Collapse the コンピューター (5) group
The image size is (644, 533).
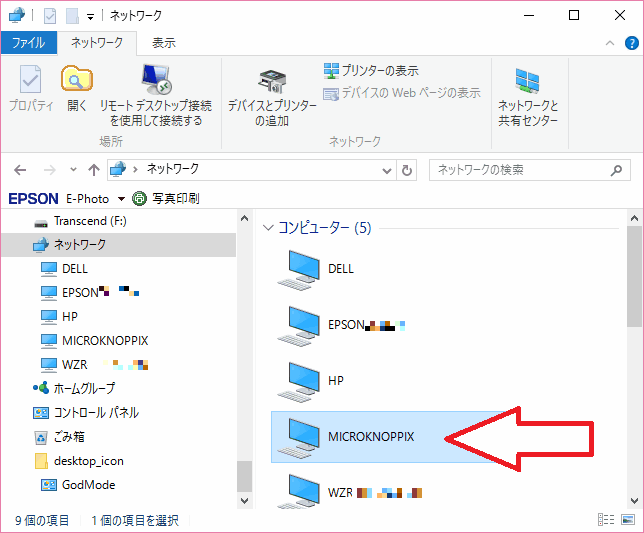(x=268, y=227)
